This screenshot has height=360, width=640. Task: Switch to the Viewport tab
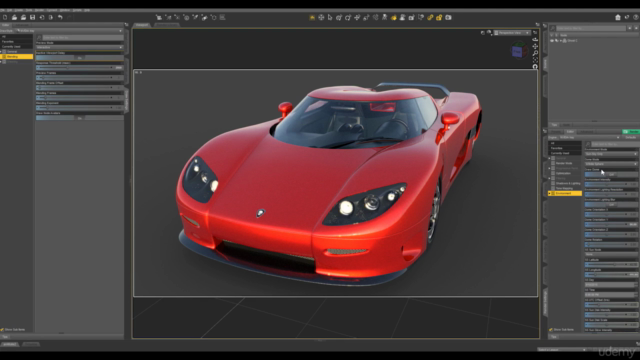coord(142,25)
